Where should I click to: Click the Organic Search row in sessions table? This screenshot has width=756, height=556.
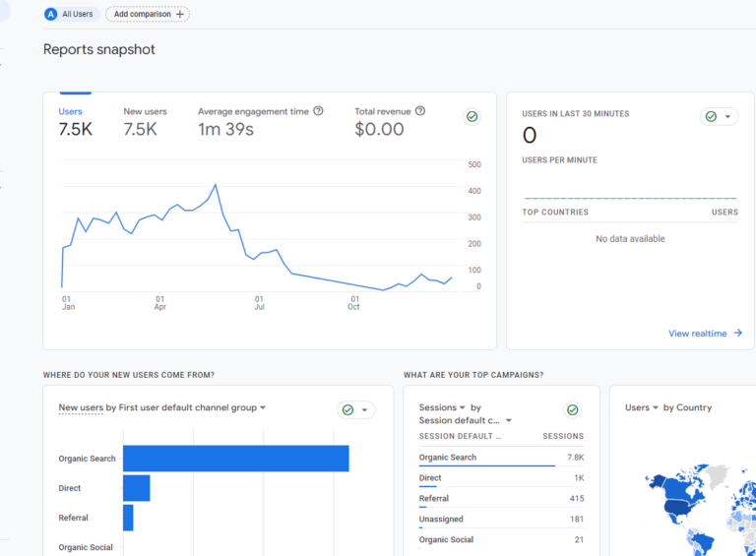(501, 458)
